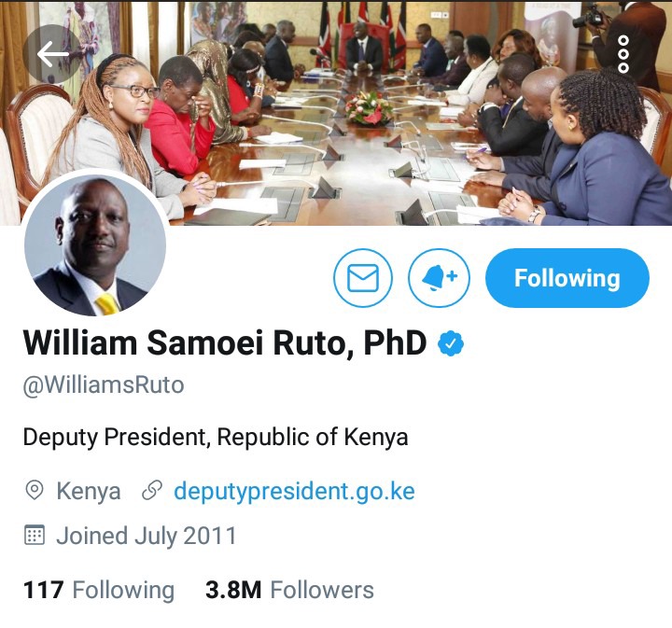Tap the envelope direct message icon

(362, 278)
